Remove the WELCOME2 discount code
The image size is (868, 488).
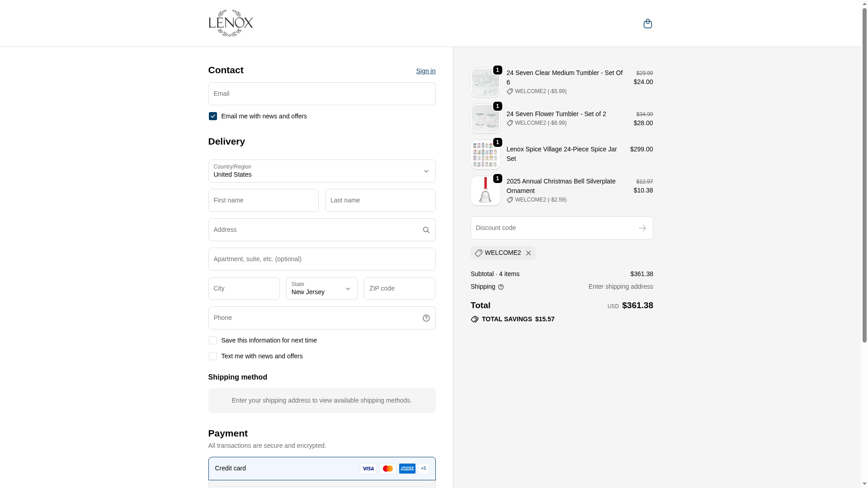(528, 253)
